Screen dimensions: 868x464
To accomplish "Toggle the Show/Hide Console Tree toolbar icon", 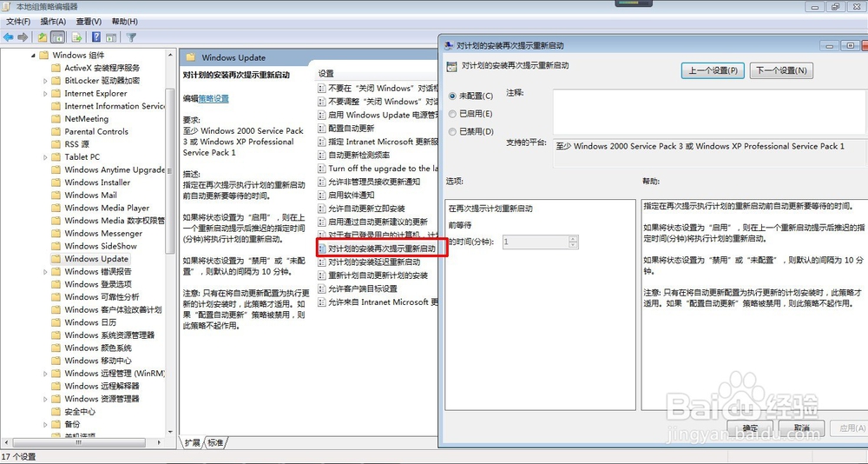I will (x=57, y=37).
